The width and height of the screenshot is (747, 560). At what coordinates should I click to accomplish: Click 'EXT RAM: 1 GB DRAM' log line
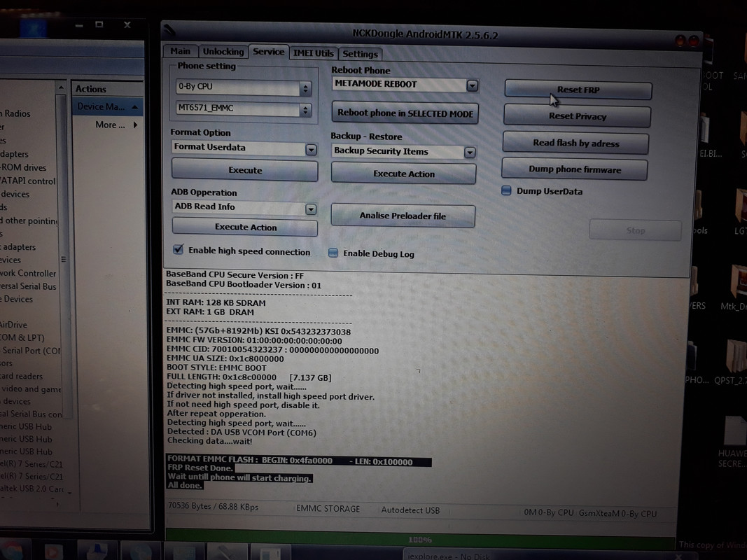click(x=209, y=312)
